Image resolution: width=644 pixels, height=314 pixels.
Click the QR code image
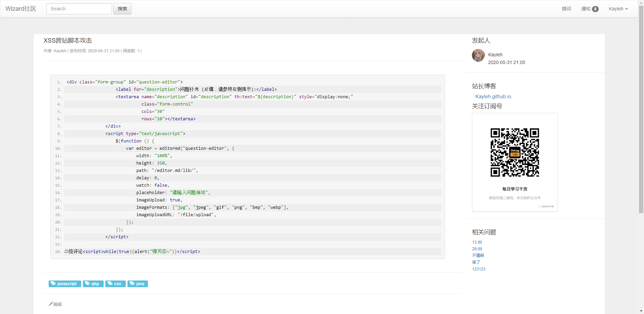pyautogui.click(x=515, y=152)
